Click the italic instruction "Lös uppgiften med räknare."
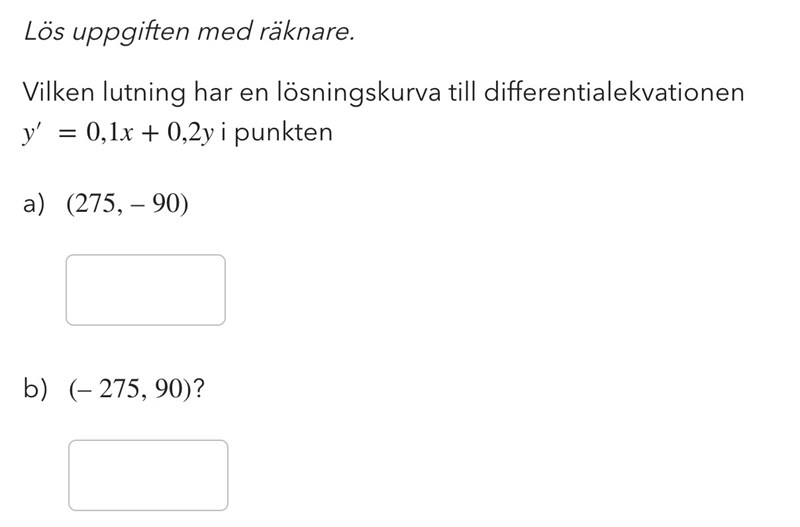Image resolution: width=800 pixels, height=527 pixels. click(x=188, y=34)
